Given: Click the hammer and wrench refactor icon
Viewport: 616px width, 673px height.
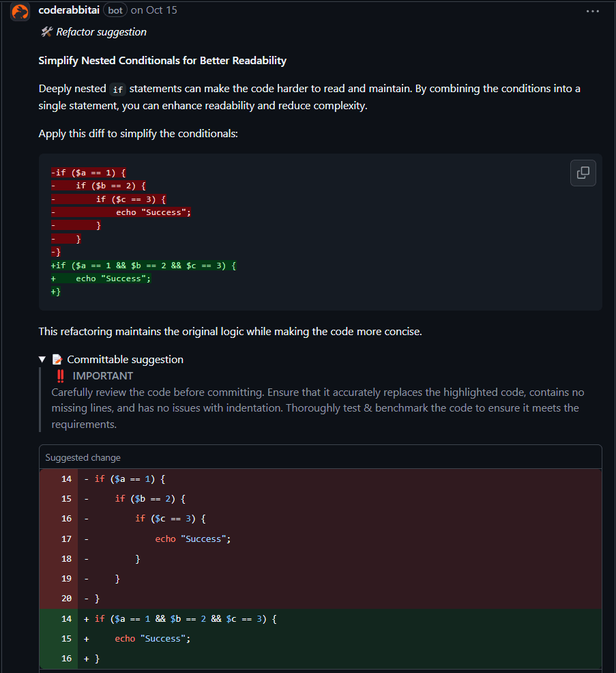Looking at the screenshot, I should coord(46,32).
